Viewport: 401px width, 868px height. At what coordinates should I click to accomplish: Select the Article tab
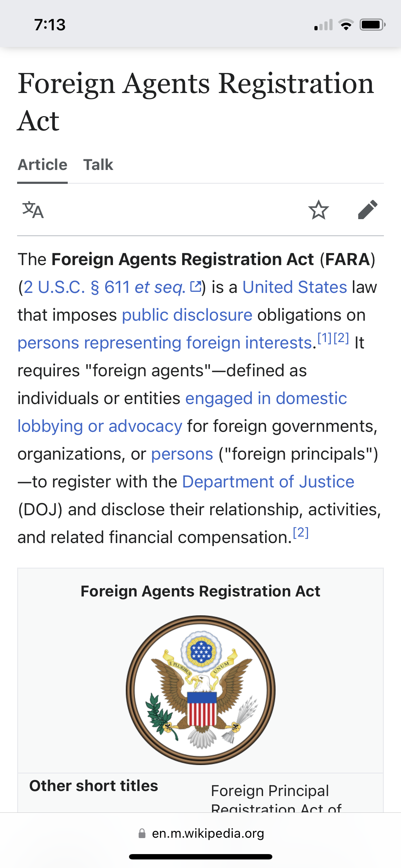tap(42, 165)
